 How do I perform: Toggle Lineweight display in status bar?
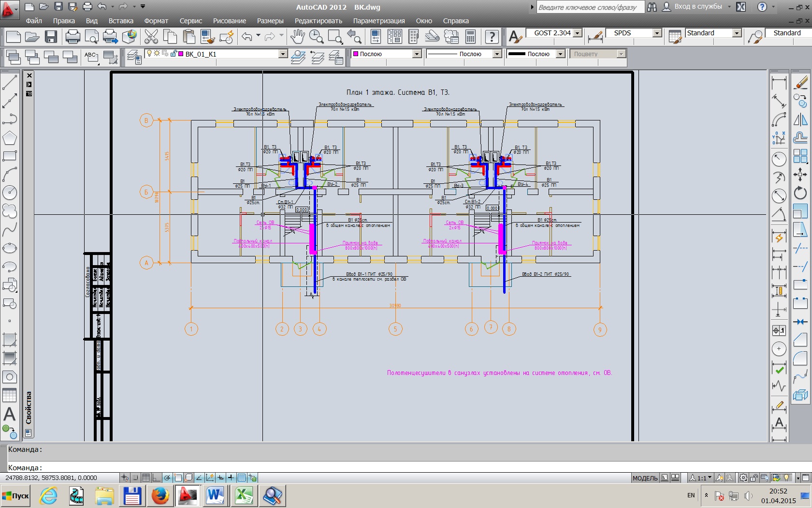click(231, 478)
